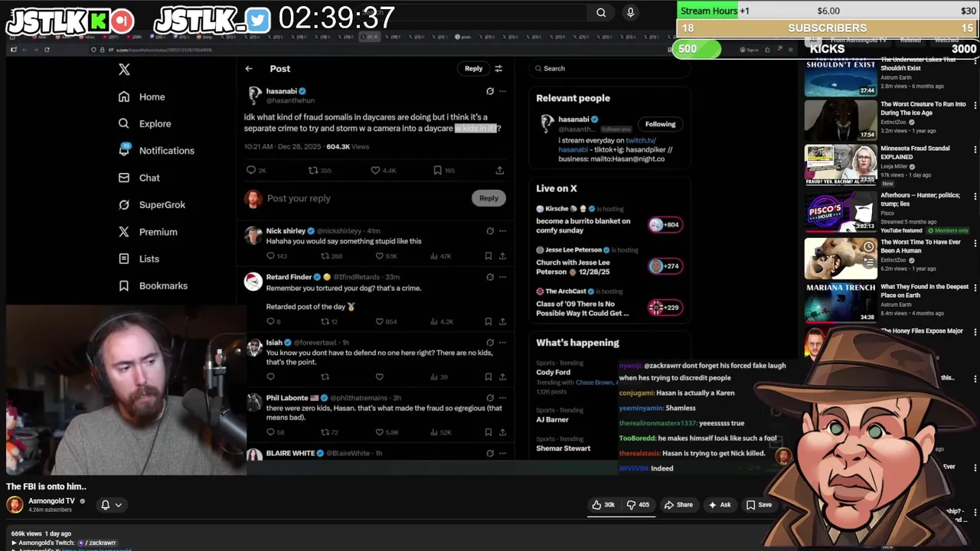This screenshot has width=980, height=551.
Task: Click the 2K comment icon on post
Action: coord(251,170)
